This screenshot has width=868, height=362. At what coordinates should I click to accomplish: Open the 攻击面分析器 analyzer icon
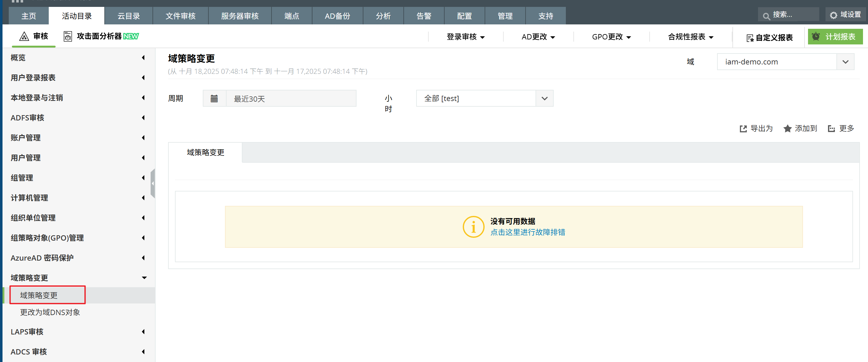pos(67,36)
